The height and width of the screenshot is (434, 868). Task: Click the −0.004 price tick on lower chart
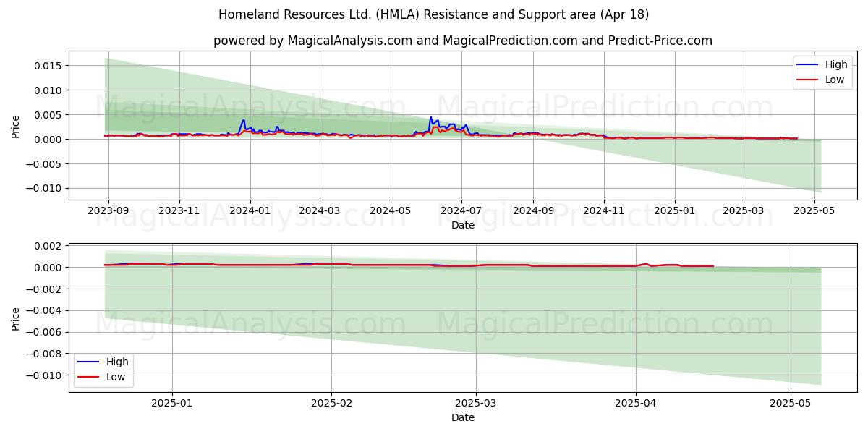(x=44, y=311)
